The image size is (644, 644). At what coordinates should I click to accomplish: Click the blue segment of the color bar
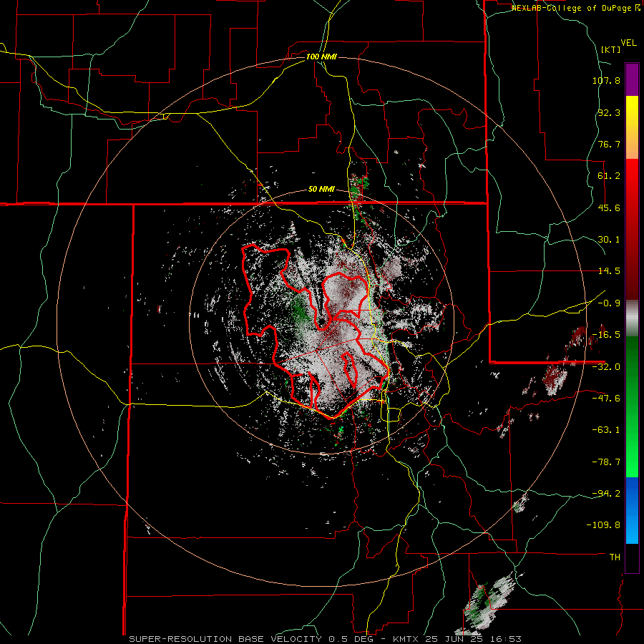point(632,510)
